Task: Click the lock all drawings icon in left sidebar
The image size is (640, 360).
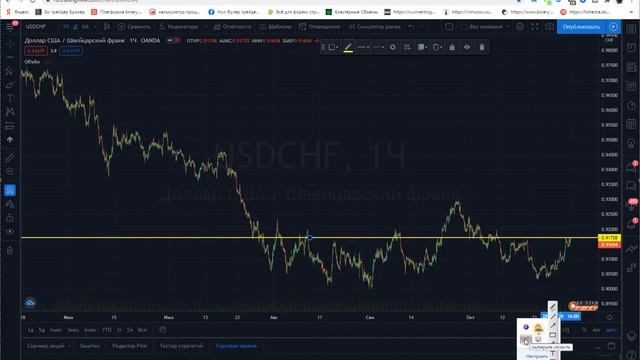Action: click(10, 218)
